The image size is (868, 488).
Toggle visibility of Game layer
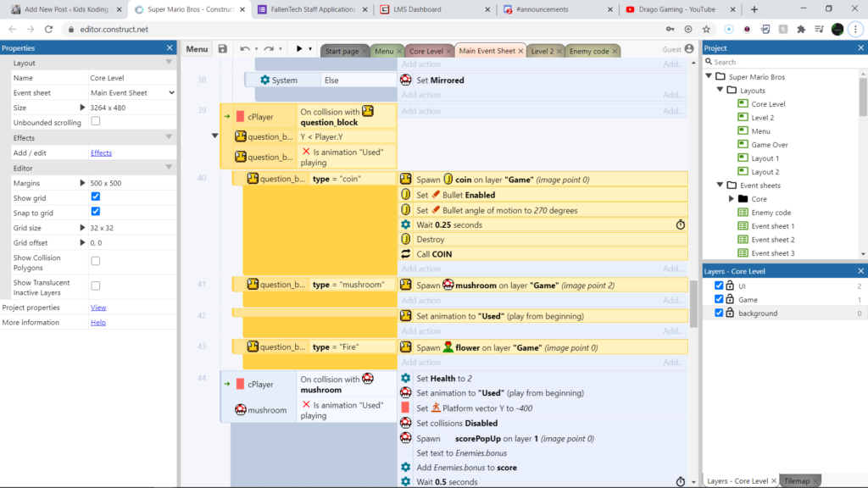coord(719,299)
